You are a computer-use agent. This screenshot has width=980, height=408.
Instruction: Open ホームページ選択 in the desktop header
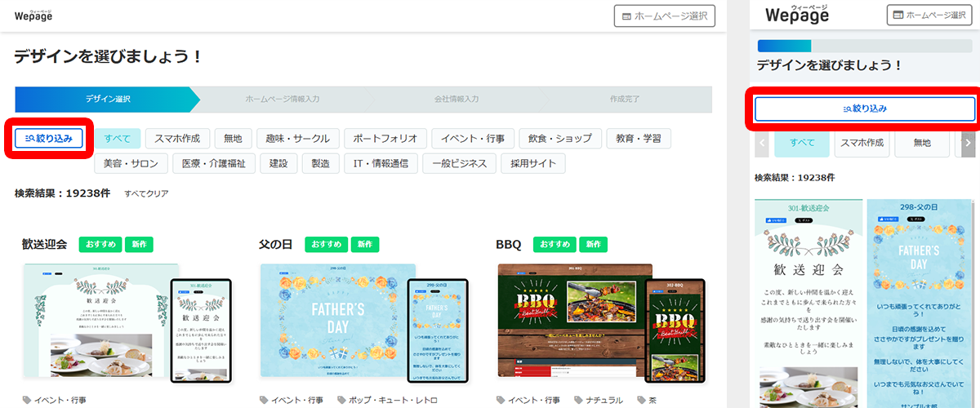(664, 16)
